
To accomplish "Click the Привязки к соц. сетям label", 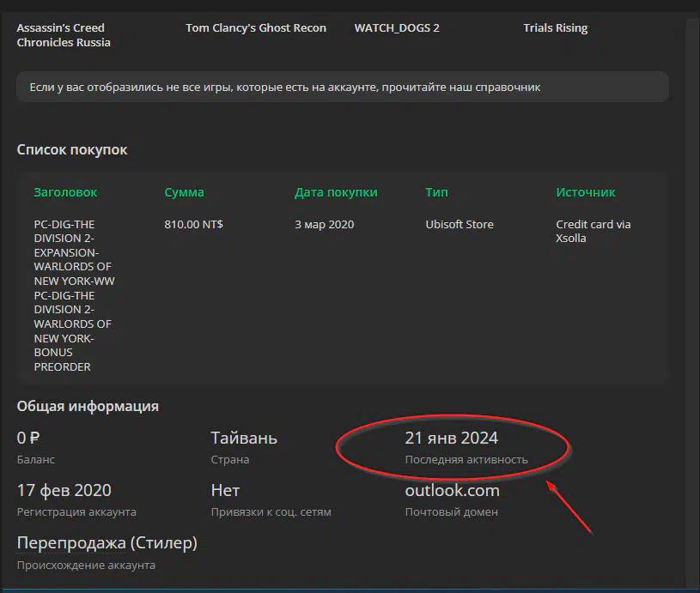I will click(271, 511).
